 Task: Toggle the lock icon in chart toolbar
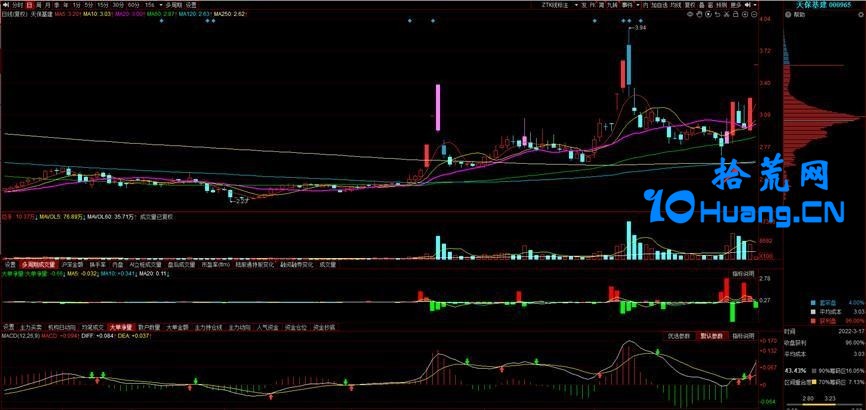[x=736, y=14]
